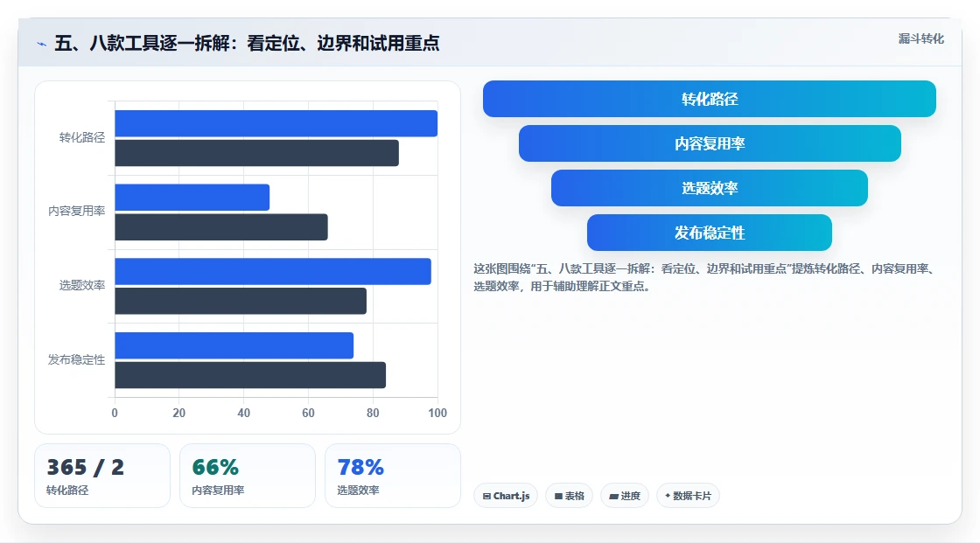980x543 pixels.
Task: Select the 内容复用率 funnel stage
Action: (x=710, y=143)
